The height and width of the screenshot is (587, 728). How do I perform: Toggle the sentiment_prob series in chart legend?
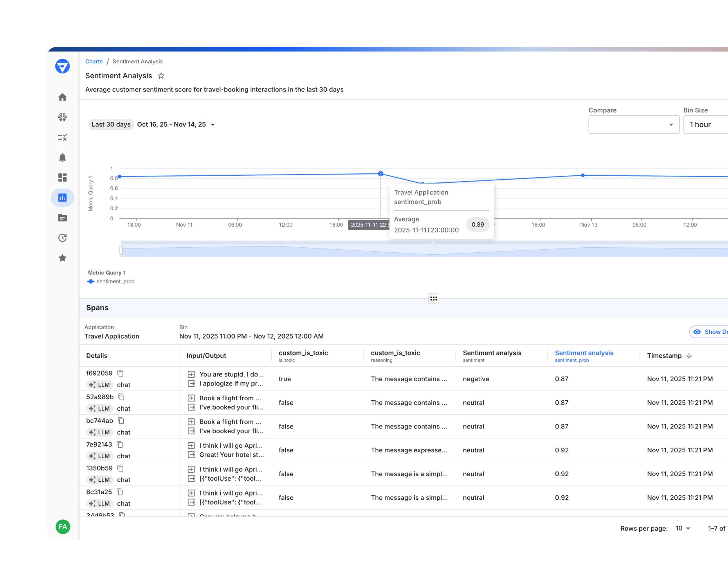(111, 281)
